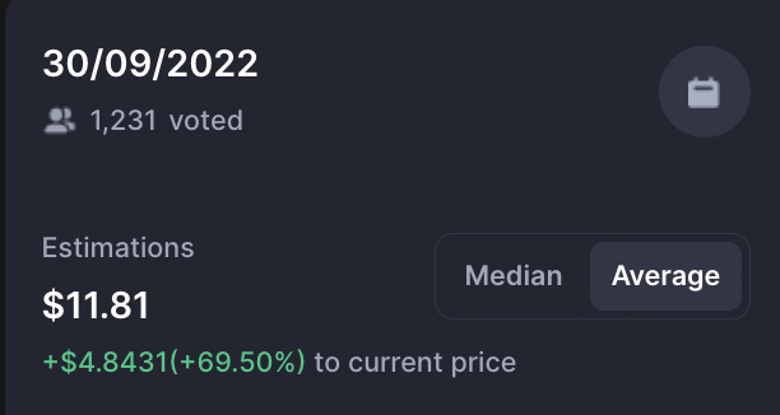780x415 pixels.
Task: Click the 1,231 voter count
Action: point(123,121)
